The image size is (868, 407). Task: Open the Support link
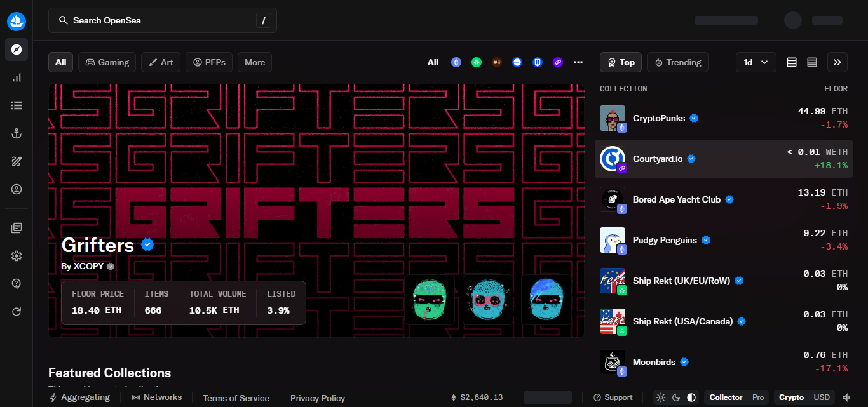coord(613,397)
